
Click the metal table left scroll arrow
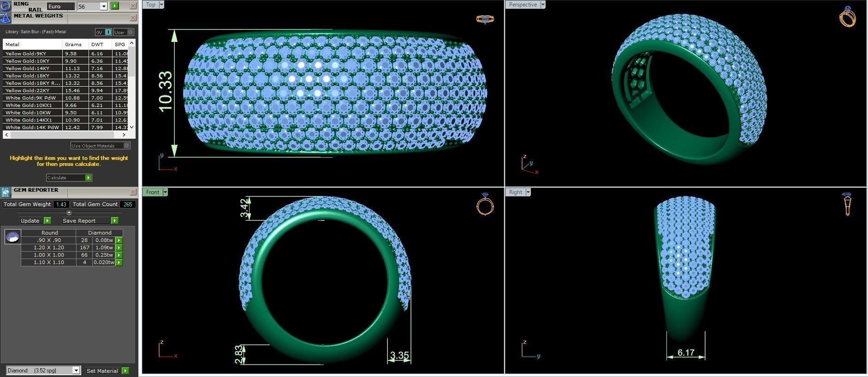pyautogui.click(x=6, y=135)
